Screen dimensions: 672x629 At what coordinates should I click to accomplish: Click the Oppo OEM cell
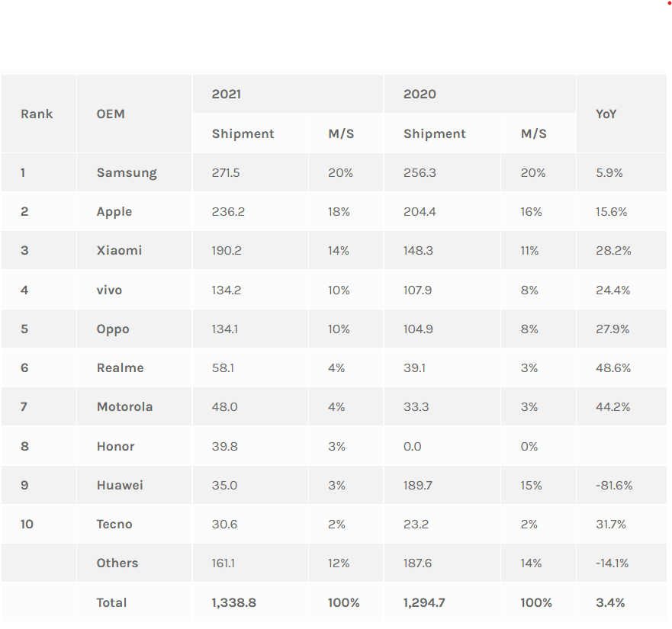click(113, 329)
